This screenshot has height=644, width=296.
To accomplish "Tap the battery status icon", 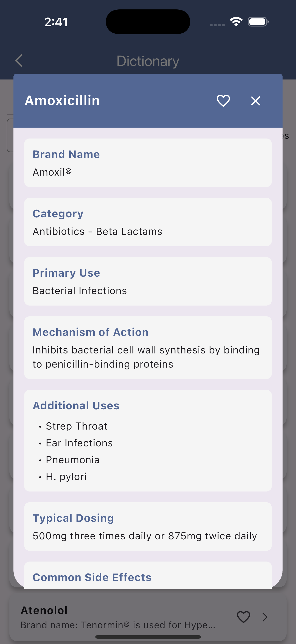I will tap(258, 22).
